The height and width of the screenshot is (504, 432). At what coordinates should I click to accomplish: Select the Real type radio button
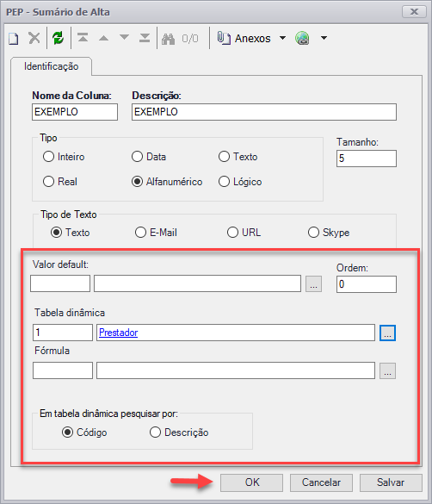point(48,182)
